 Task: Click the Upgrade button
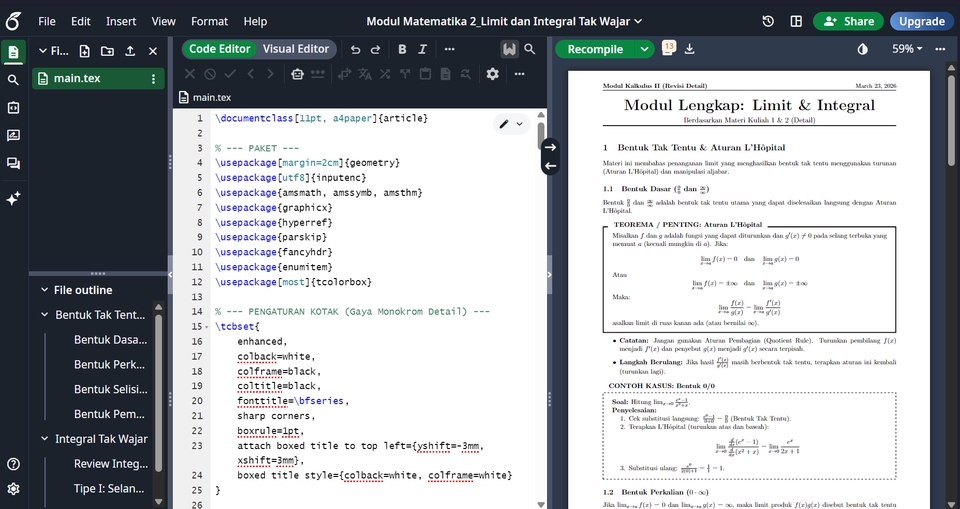(x=921, y=21)
